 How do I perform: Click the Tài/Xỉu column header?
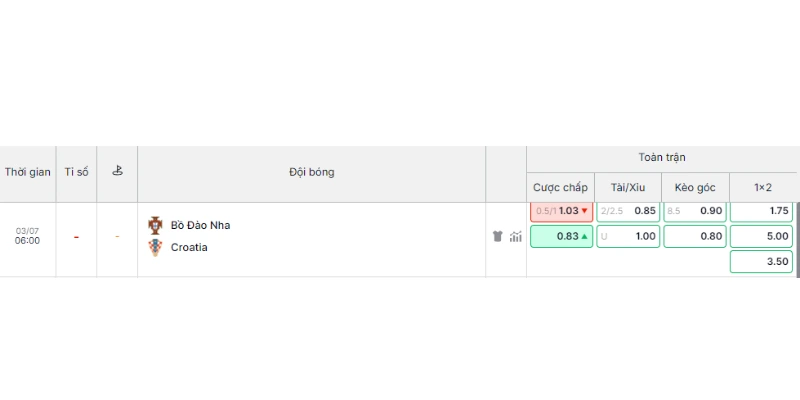click(628, 187)
